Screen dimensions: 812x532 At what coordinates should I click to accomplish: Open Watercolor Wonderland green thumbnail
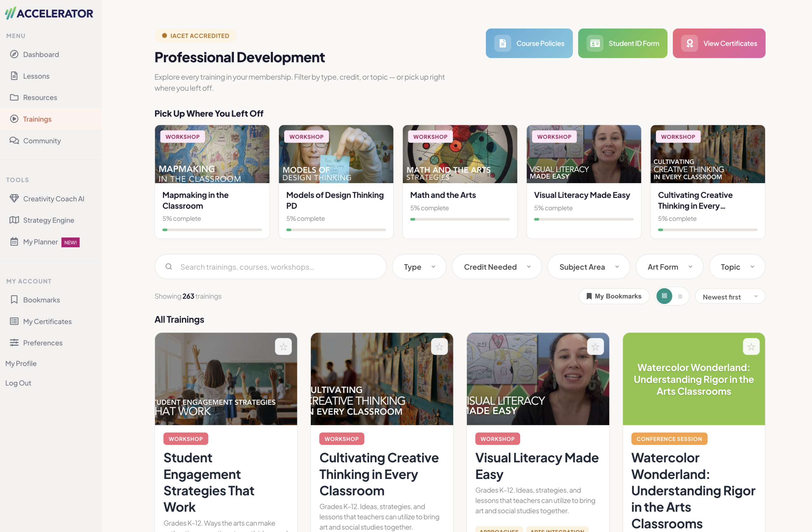click(694, 379)
